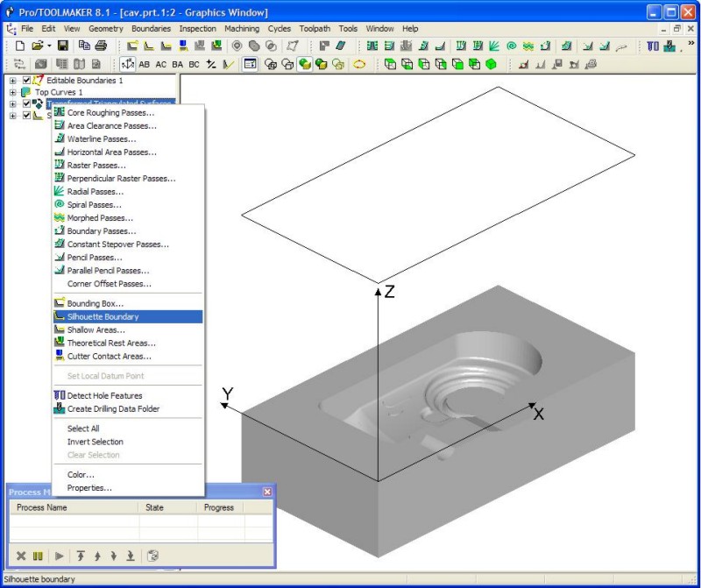
Task: Open the Geometry menu
Action: 106,29
